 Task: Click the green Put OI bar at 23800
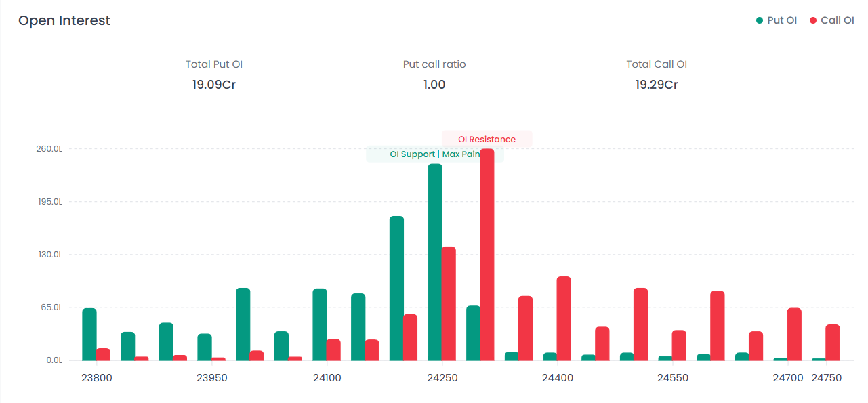click(89, 334)
